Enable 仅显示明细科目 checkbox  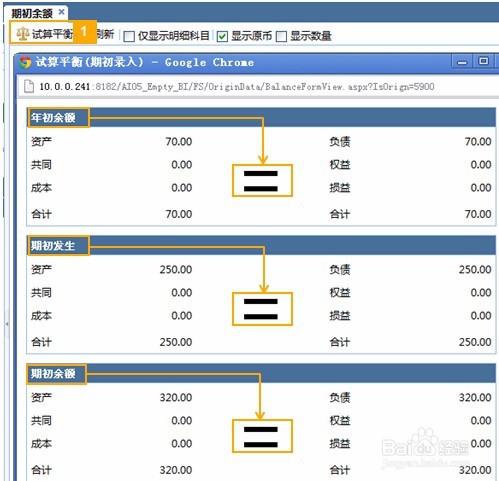129,36
